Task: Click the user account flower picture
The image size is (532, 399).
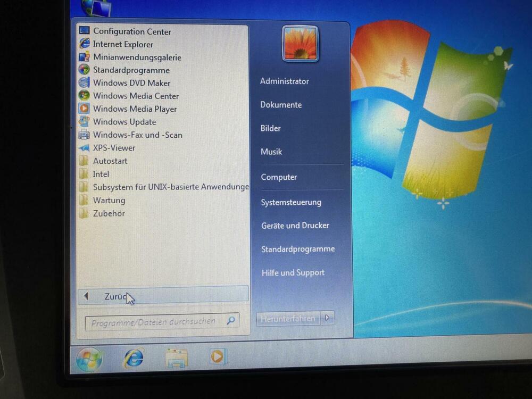Action: (300, 44)
